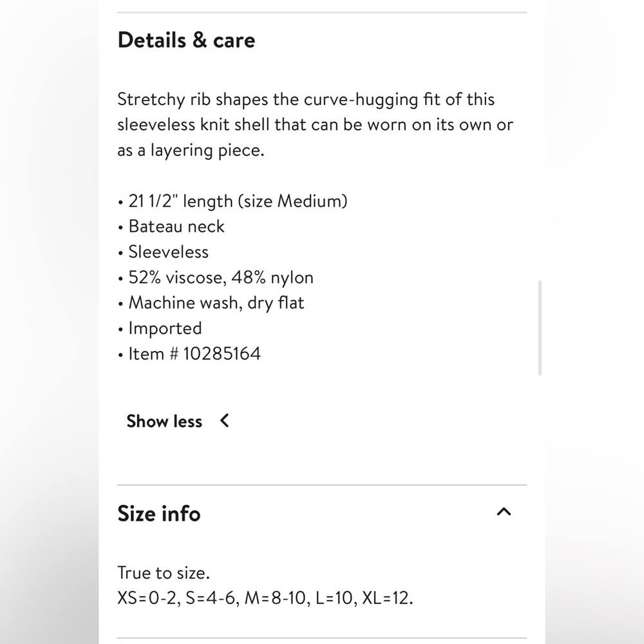Click the divider line above Size info
Viewport: 644px width, 644px height.
click(x=322, y=485)
